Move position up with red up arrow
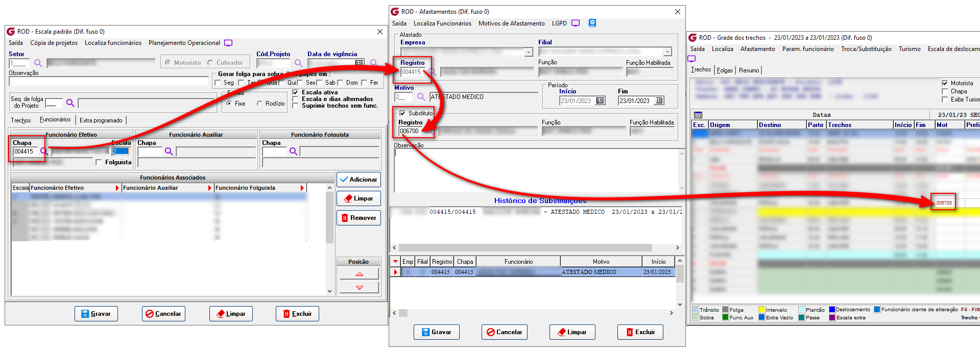Viewport: 980px width, 352px height. (359, 274)
